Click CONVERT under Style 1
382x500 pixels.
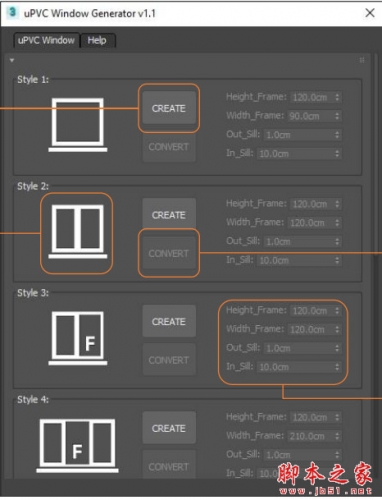coord(169,147)
